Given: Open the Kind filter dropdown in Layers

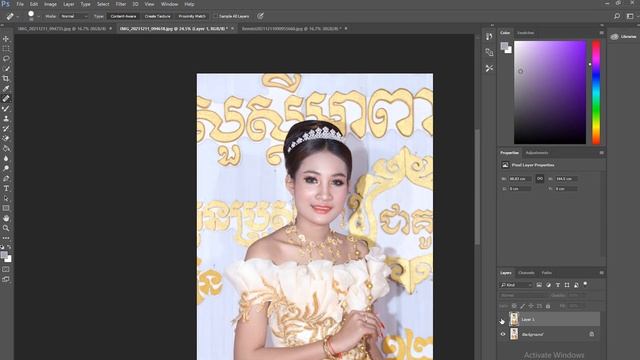Looking at the screenshot, I should [x=516, y=285].
